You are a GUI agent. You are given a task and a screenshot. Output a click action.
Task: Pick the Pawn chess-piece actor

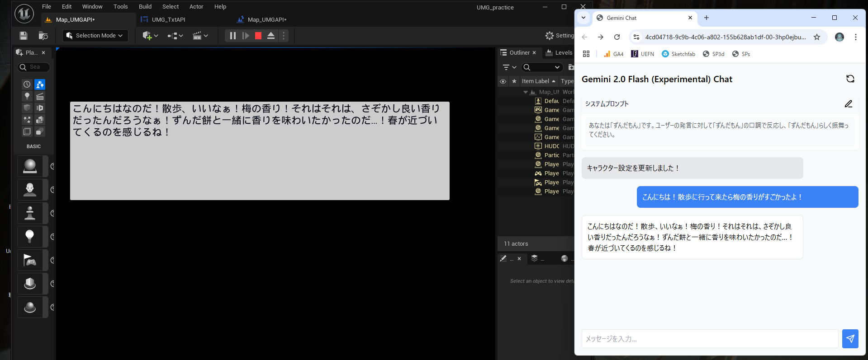point(30,213)
